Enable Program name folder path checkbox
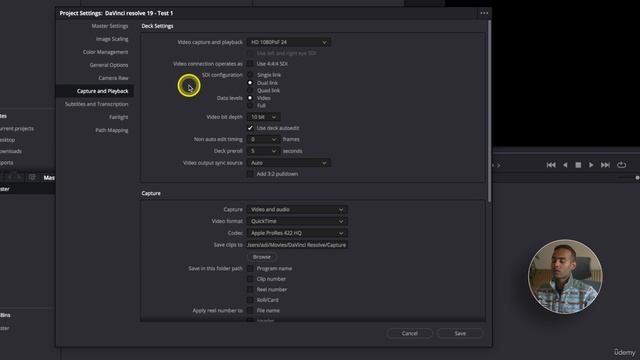The height and width of the screenshot is (360, 640). pyautogui.click(x=250, y=269)
